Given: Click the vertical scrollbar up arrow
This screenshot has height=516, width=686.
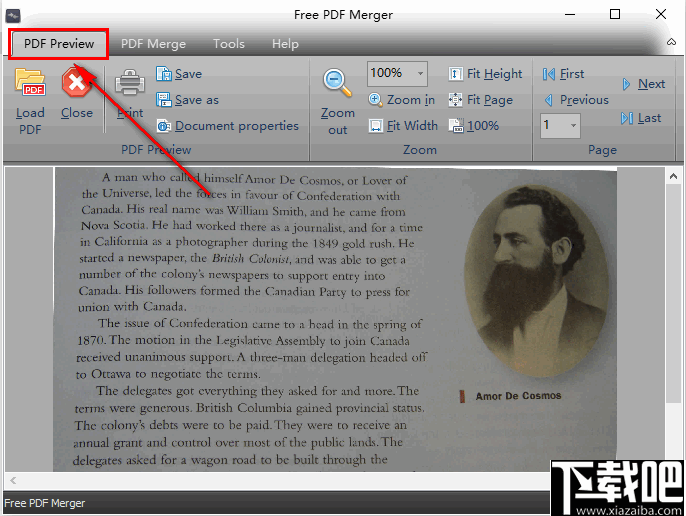Looking at the screenshot, I should point(674,176).
